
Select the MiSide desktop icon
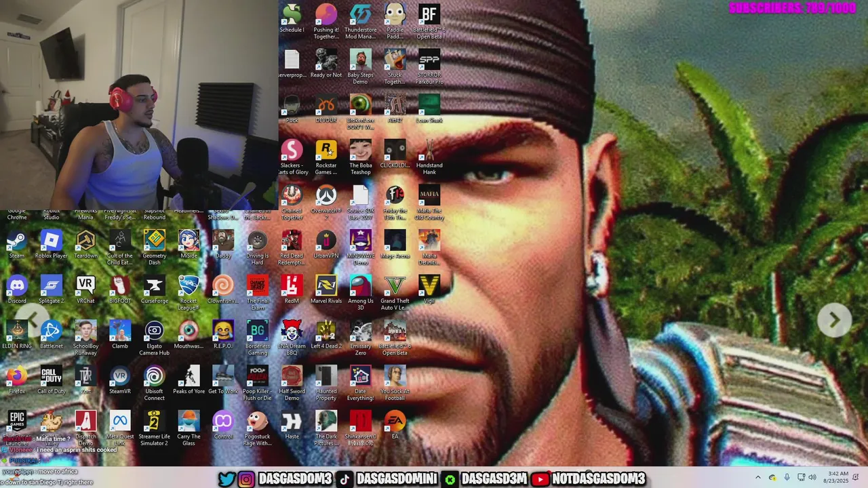(x=189, y=245)
